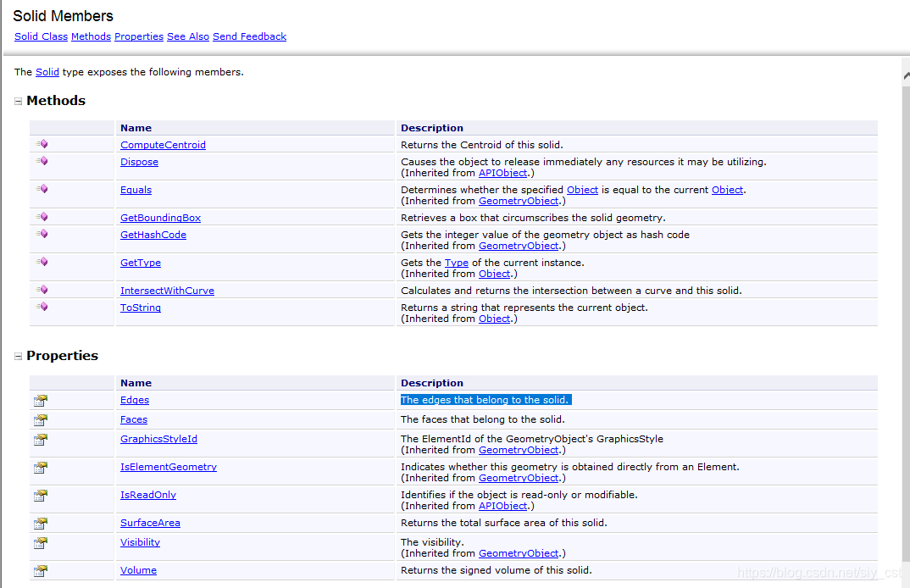Open the GetHashCode method page
Image resolution: width=910 pixels, height=588 pixels.
pos(153,235)
